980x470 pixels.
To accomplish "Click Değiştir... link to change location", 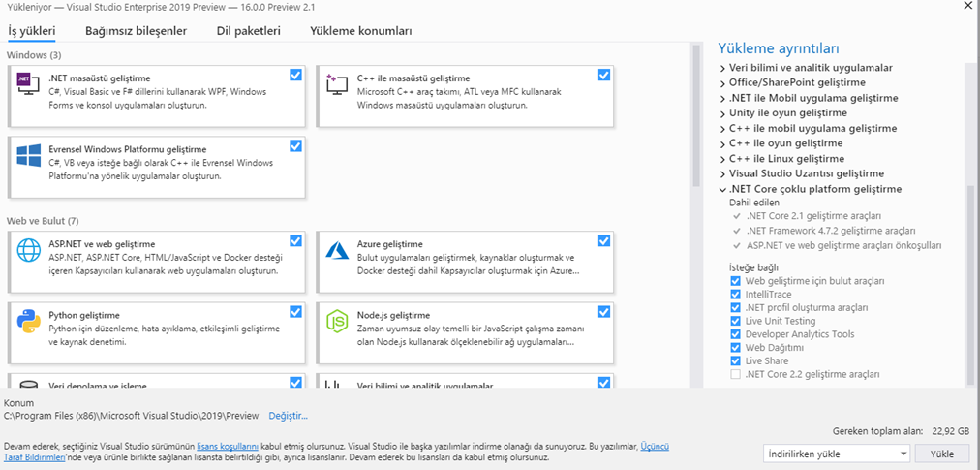I will 289,416.
